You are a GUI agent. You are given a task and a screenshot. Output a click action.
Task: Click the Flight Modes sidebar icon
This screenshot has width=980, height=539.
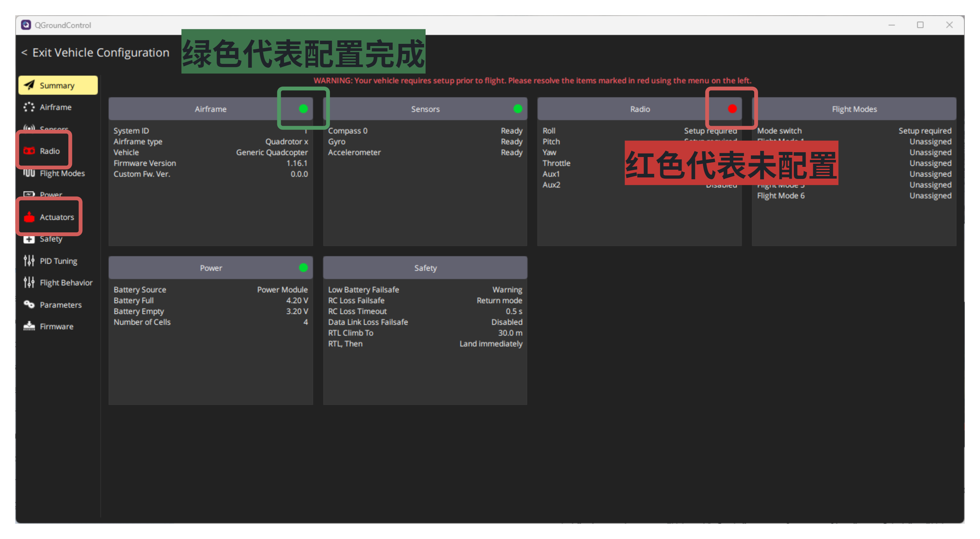point(29,173)
